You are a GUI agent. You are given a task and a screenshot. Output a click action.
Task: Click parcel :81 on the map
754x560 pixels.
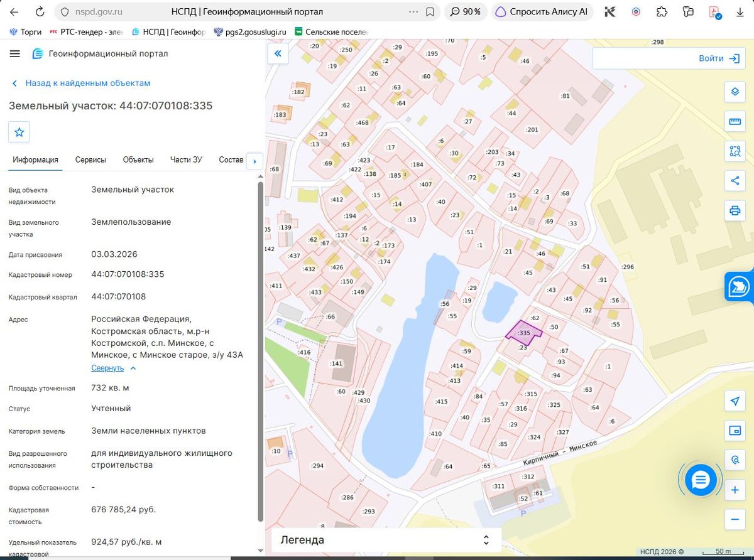(x=565, y=96)
